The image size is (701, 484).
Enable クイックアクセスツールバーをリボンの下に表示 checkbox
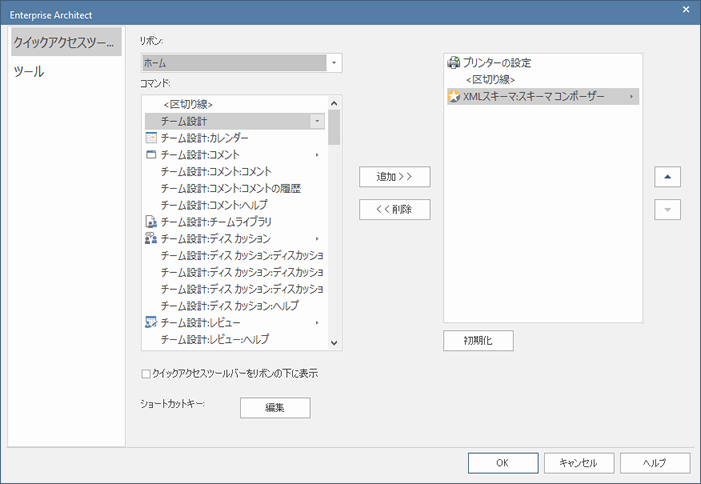146,374
